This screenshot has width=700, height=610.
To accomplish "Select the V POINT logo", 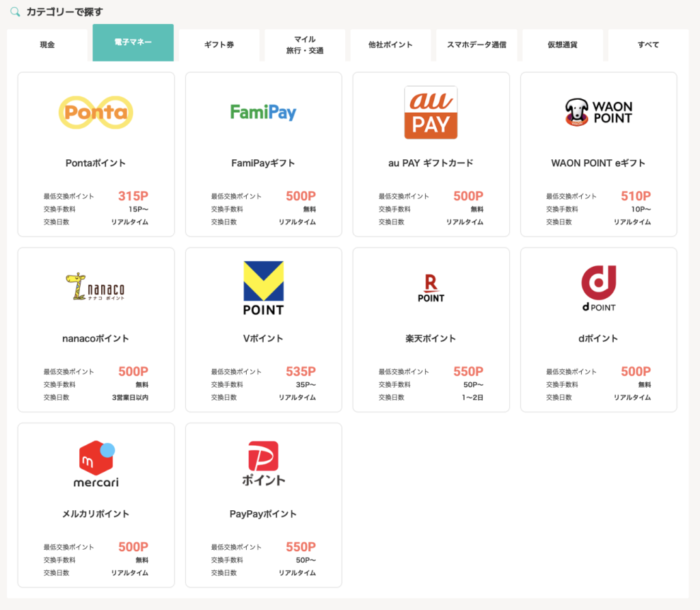I will [x=263, y=288].
